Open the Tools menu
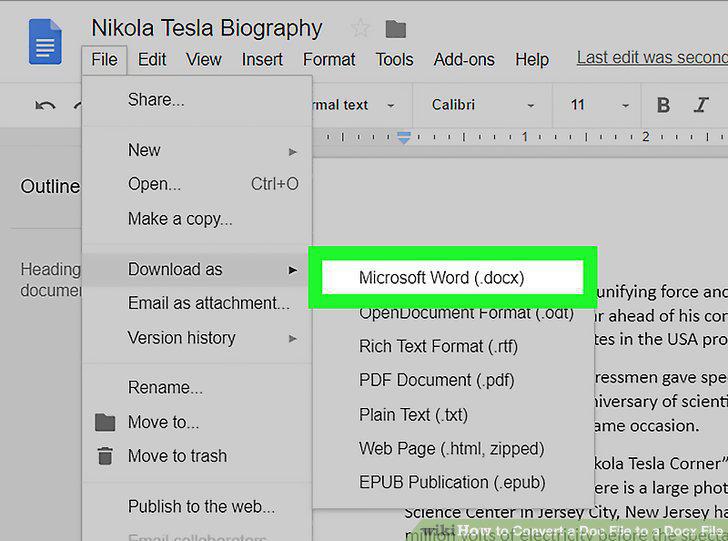 394,59
